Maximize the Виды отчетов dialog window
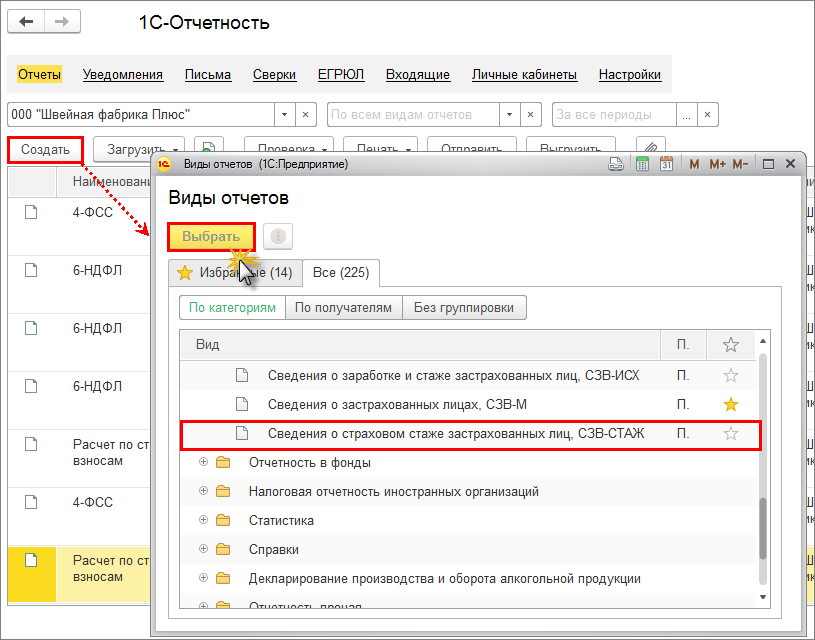This screenshot has width=815, height=640. pyautogui.click(x=768, y=164)
